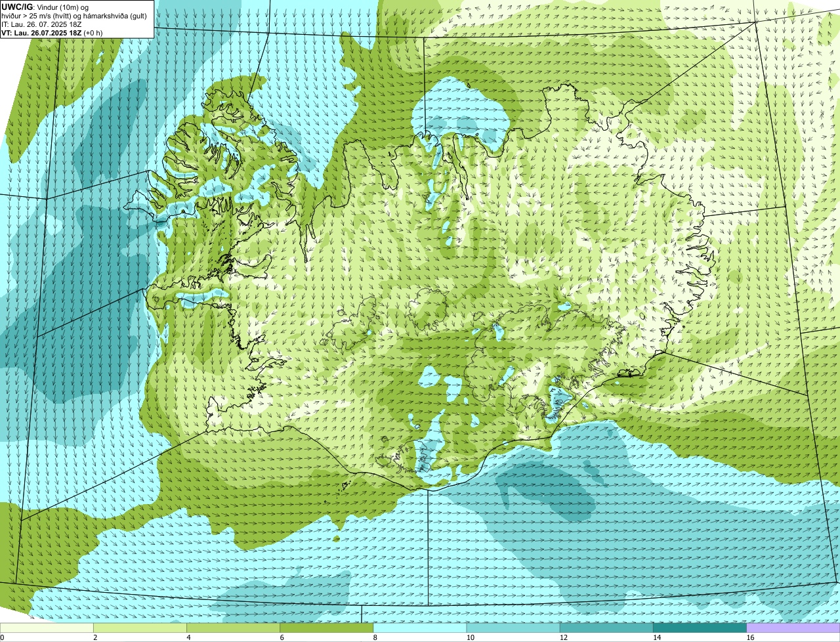Click the 14–16 dark teal legend segment
840x642 pixels.
tap(700, 628)
